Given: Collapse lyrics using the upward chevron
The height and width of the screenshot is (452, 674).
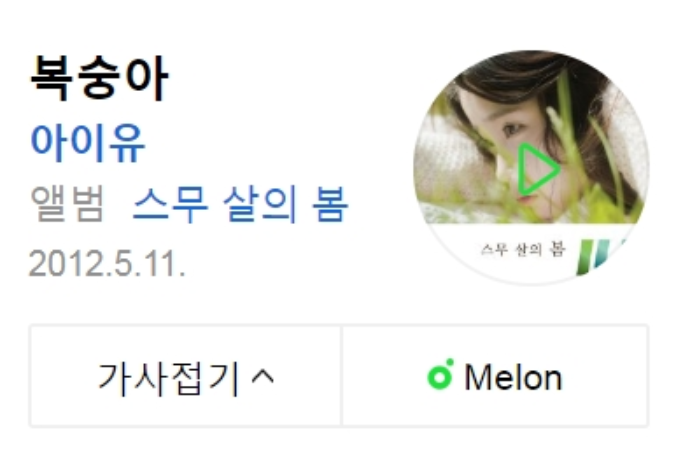Looking at the screenshot, I should [263, 376].
